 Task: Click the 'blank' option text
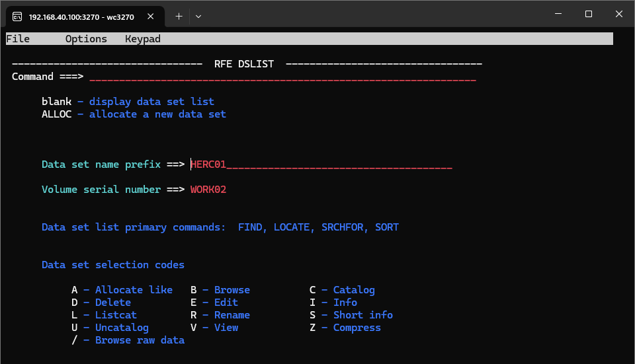56,102
